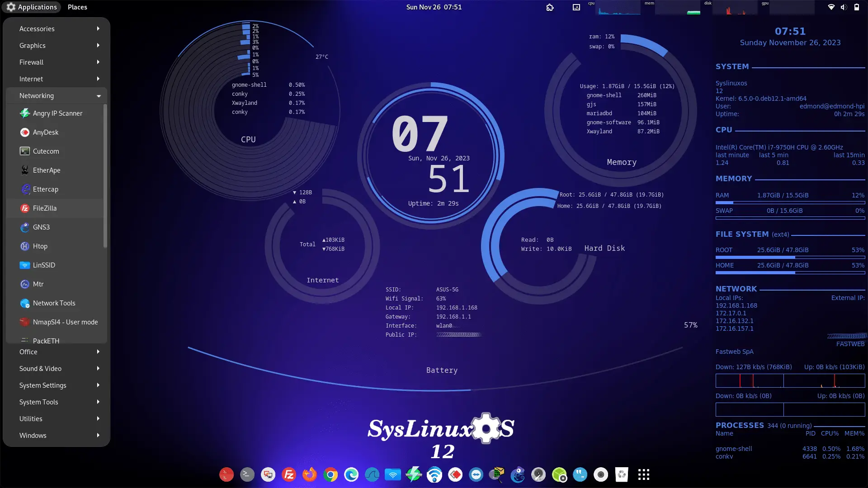Click the clock in the top bar

tap(434, 7)
